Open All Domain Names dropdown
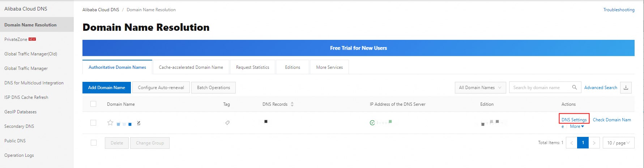This screenshot has height=168, width=644. pos(480,88)
